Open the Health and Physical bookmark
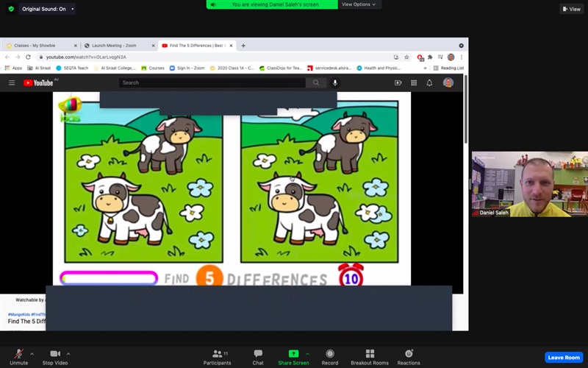Viewport: 588px width, 368px height. pos(379,68)
